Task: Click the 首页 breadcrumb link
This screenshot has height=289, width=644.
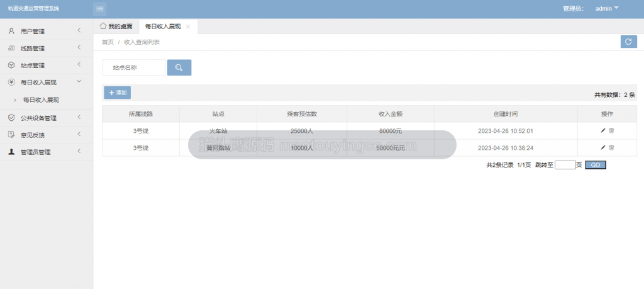Action: click(x=108, y=42)
